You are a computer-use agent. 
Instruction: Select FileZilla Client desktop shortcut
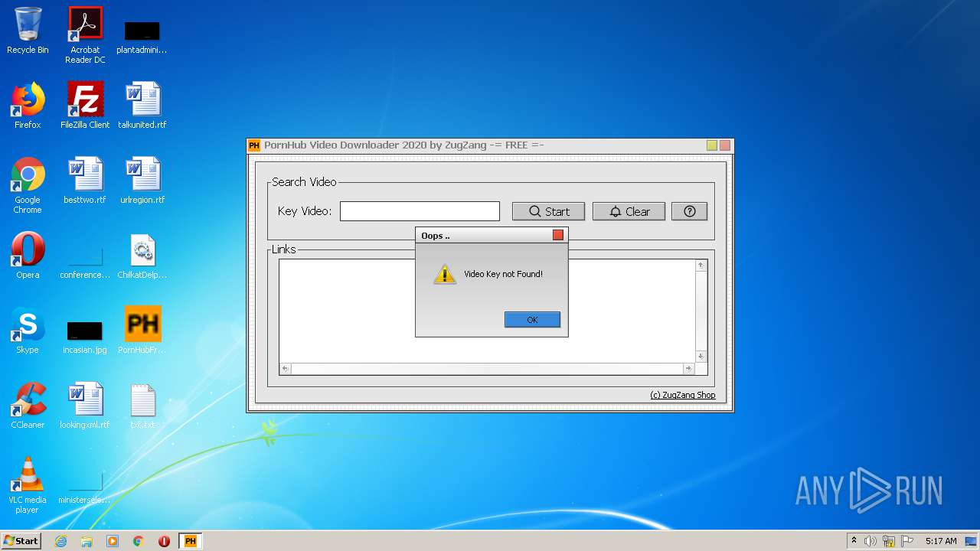pos(85,106)
